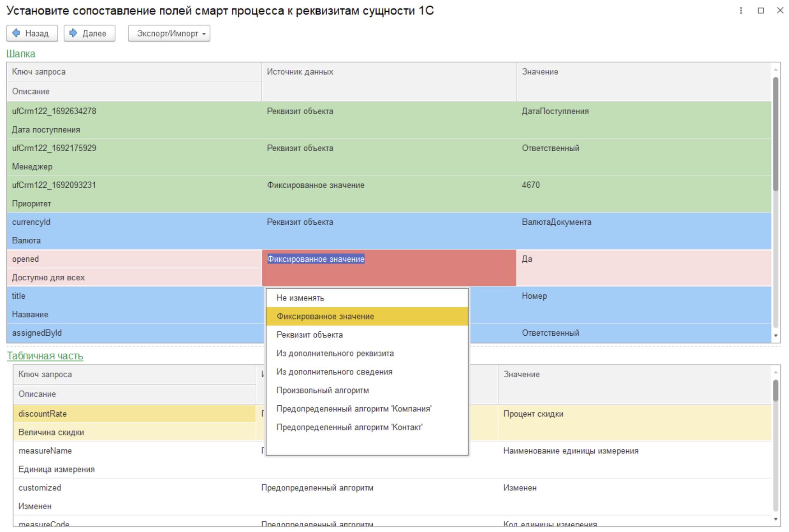Click the Значение header in Шапка table
The height and width of the screenshot is (532, 789).
[x=644, y=82]
